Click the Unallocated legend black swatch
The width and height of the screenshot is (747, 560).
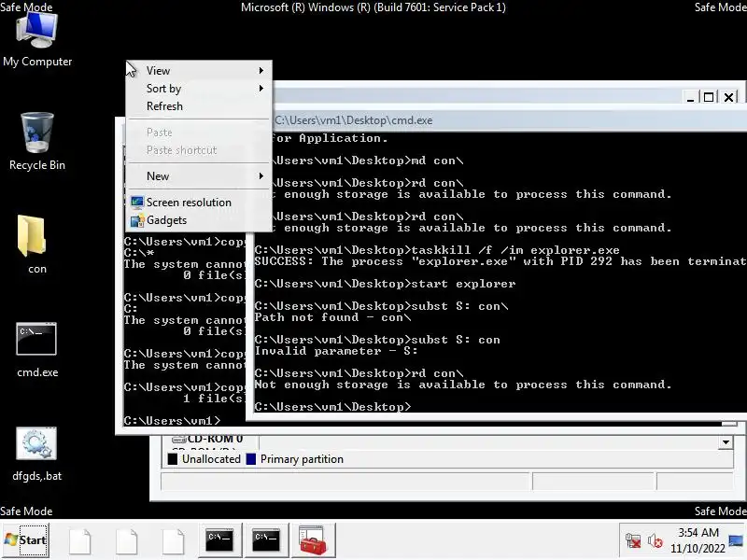(x=173, y=459)
